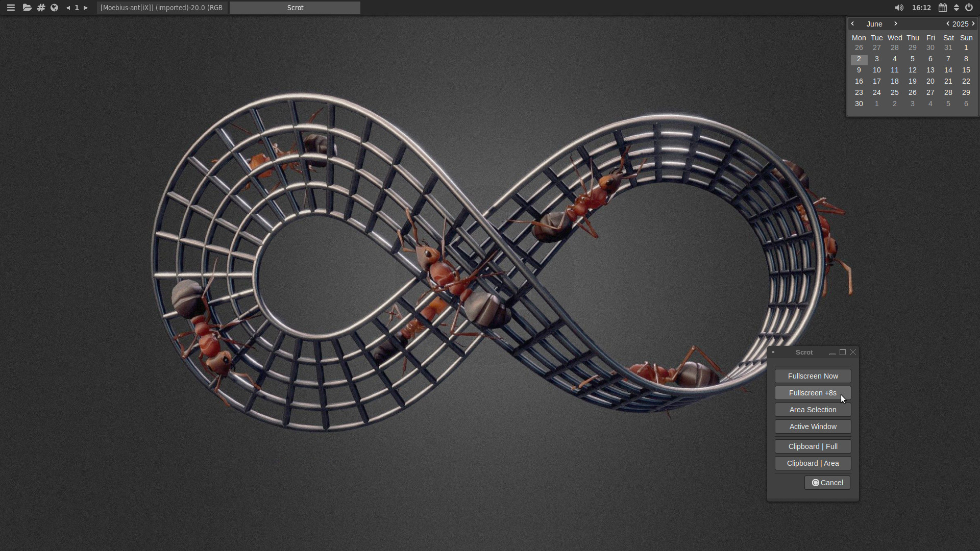Go to next year after 2025
Screen dimensions: 980x551
[973, 23]
